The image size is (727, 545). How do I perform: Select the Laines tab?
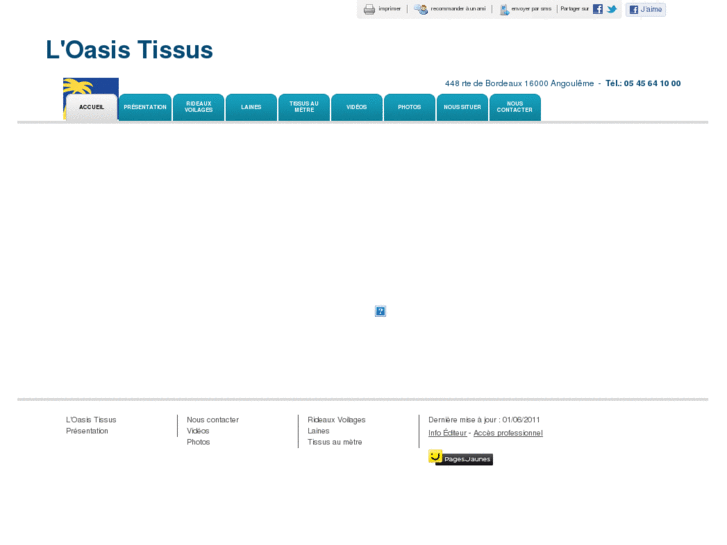pos(251,107)
